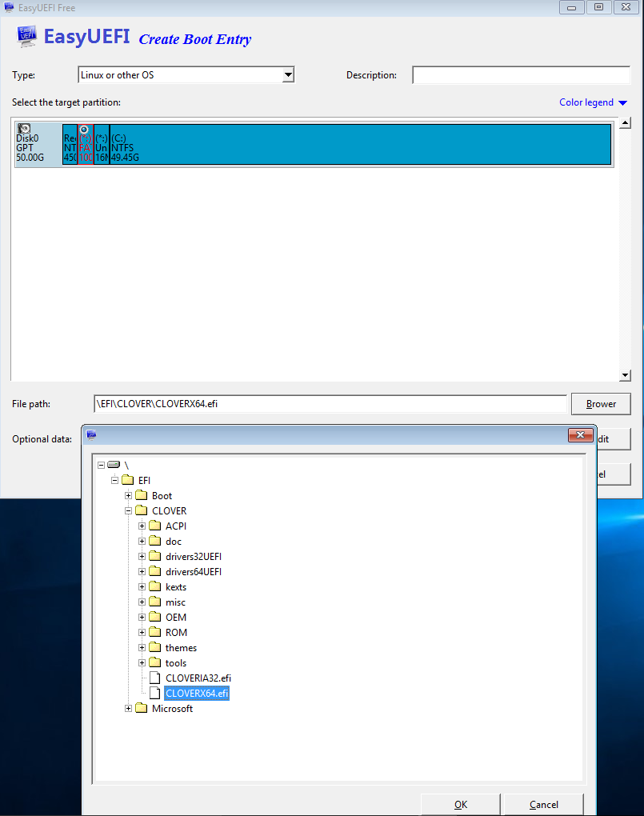Click the Disk0 drive icon
Image resolution: width=644 pixels, height=816 pixels.
tap(24, 128)
